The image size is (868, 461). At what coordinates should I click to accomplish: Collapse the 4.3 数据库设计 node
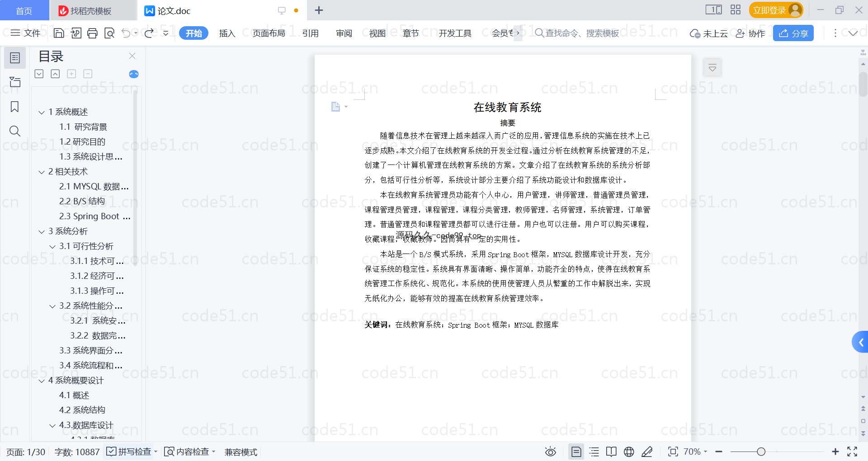[52, 425]
